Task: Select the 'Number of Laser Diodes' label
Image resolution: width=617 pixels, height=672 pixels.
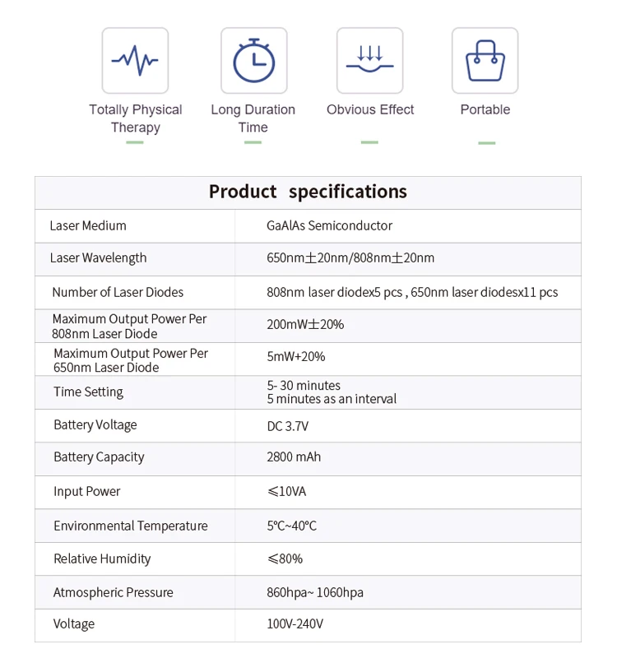Action: point(118,292)
